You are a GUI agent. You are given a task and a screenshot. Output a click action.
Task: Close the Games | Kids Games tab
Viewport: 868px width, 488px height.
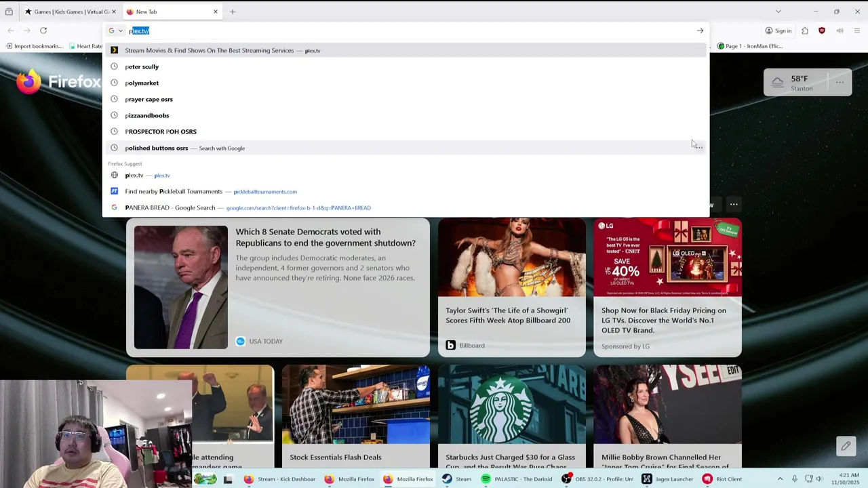click(114, 12)
